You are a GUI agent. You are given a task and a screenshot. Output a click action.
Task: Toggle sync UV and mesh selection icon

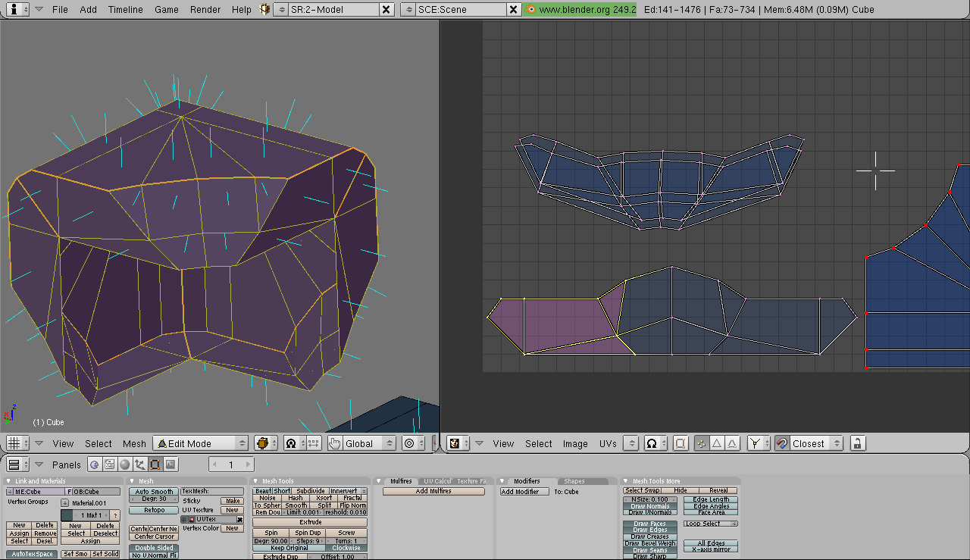point(680,443)
